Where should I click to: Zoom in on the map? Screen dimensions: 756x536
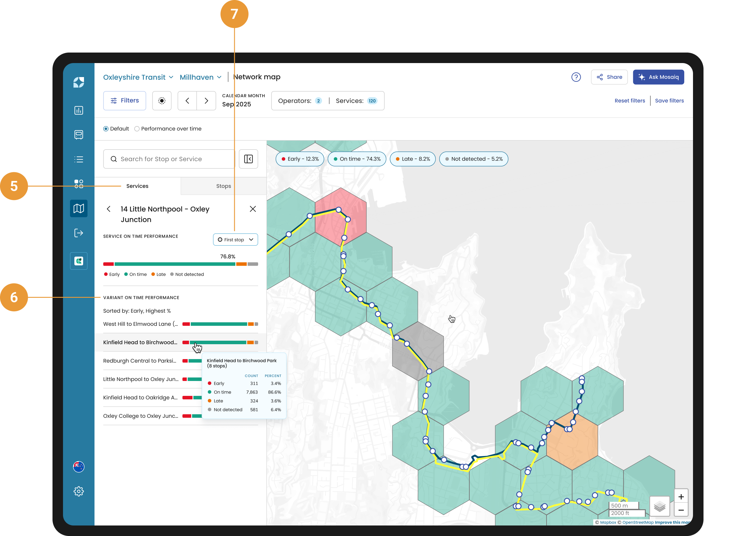(681, 497)
